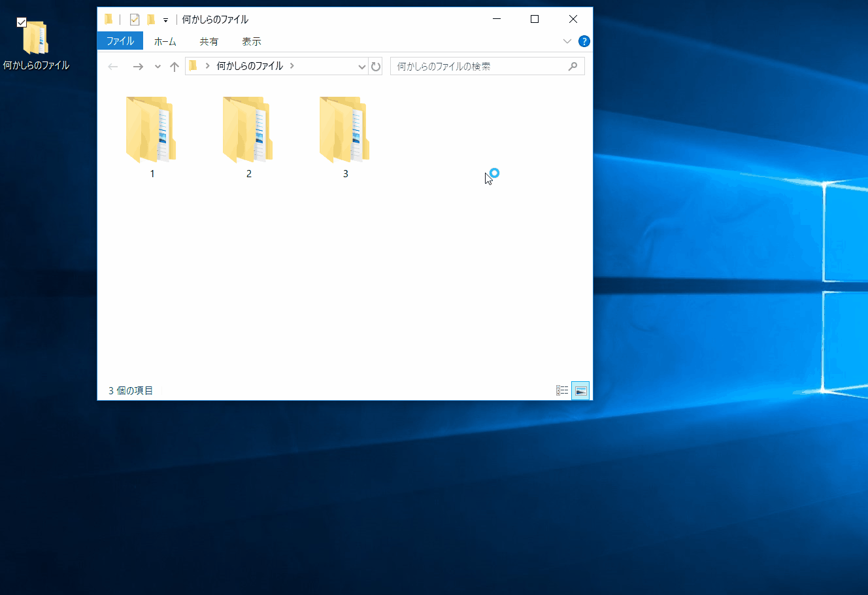Viewport: 868px width, 595px height.
Task: Toggle the checkbox on the desktop folder icon
Action: coord(22,22)
